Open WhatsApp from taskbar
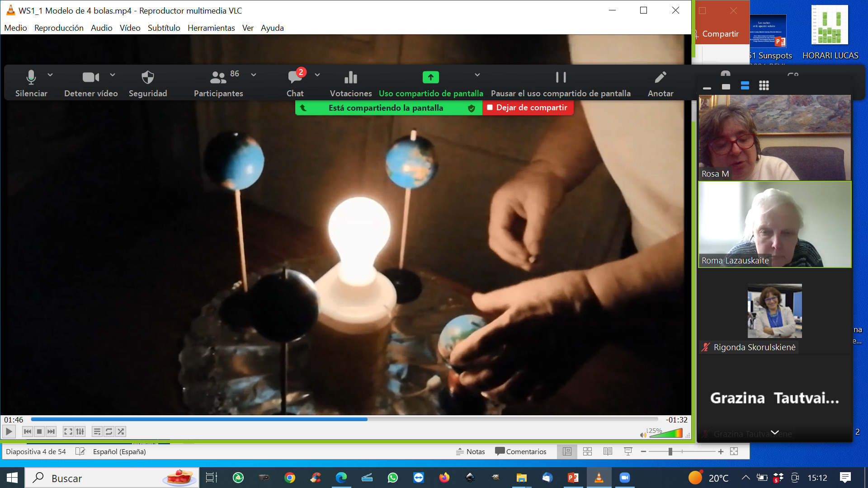 393,478
